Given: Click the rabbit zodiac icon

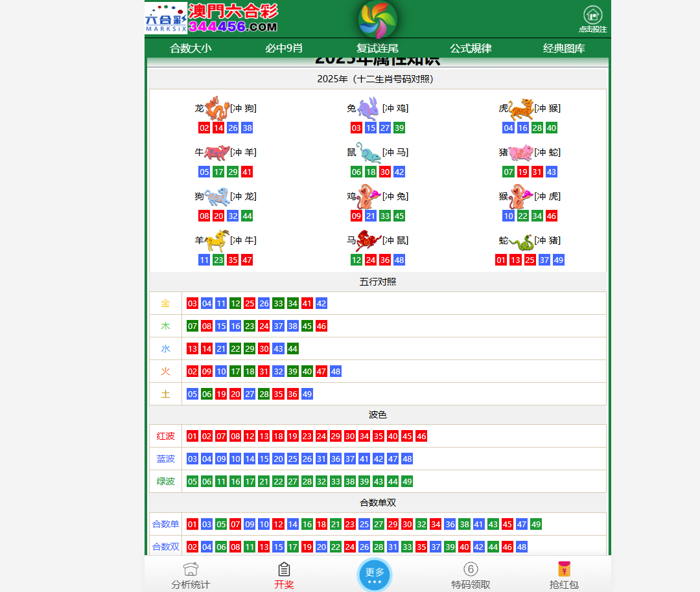Looking at the screenshot, I should point(368,109).
